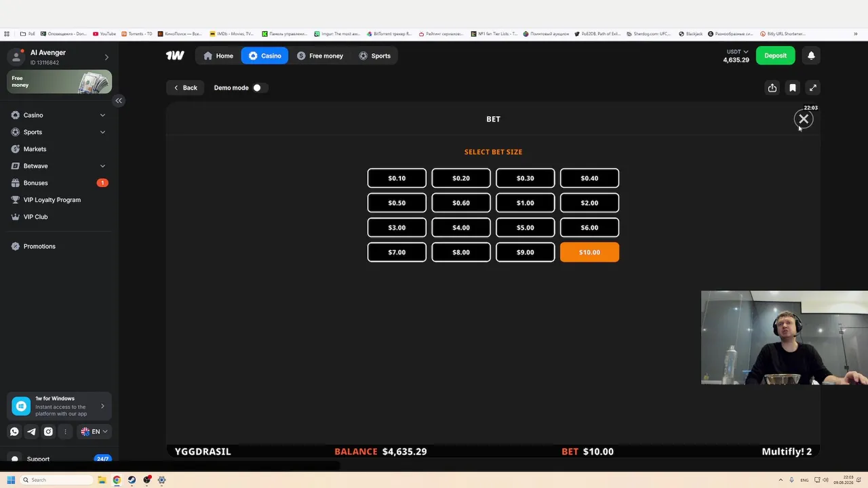Screen dimensions: 868x488
Task: Select the $7.00 bet size
Action: (397, 252)
